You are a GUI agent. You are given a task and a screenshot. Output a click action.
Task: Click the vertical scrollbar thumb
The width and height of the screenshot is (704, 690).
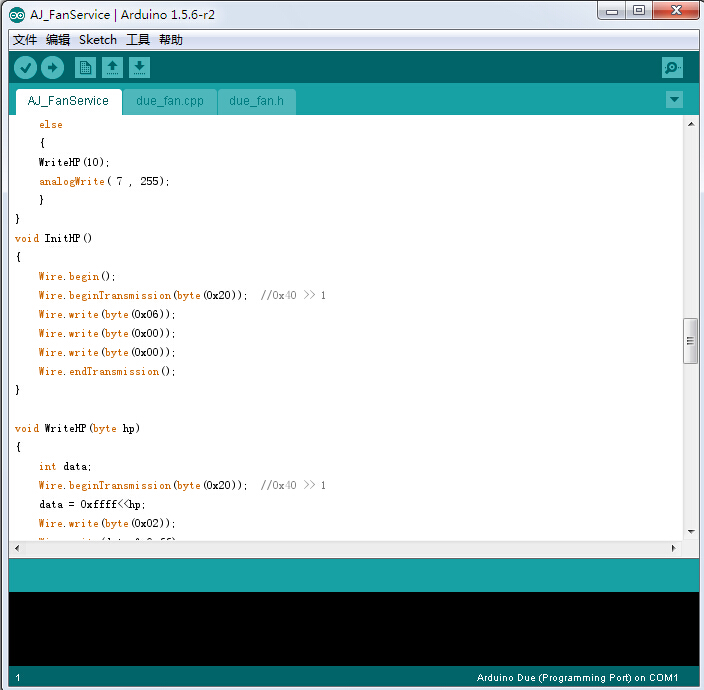pos(690,341)
